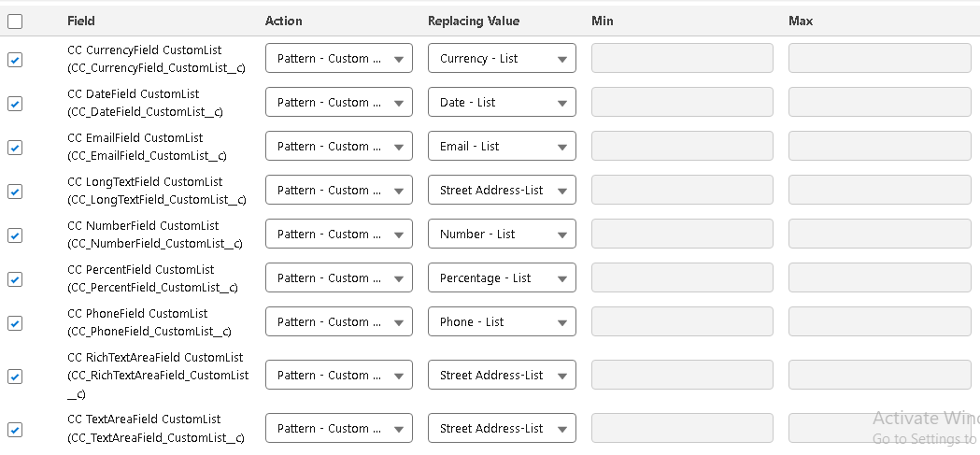Uncheck the CC DateField CustomList checkbox
Image resolution: width=980 pixels, height=455 pixels.
point(15,104)
